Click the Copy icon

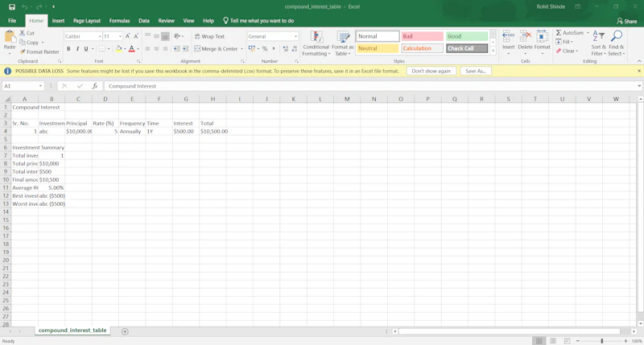23,43
